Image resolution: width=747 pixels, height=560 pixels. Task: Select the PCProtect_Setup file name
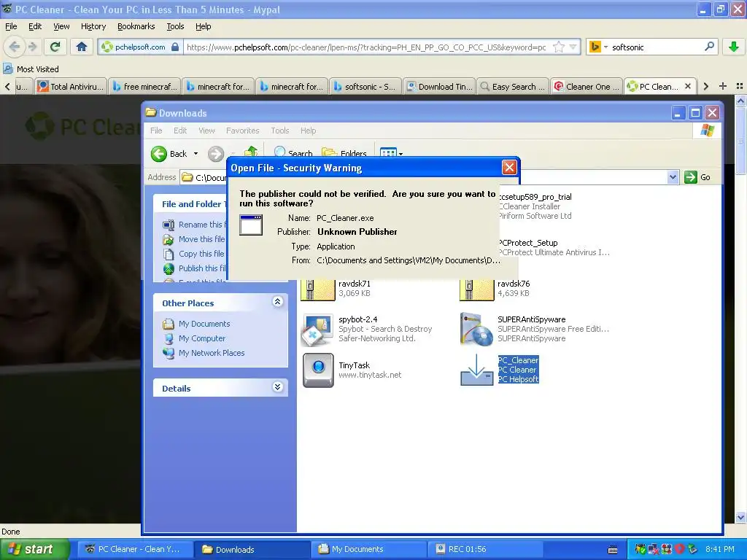[x=528, y=243]
